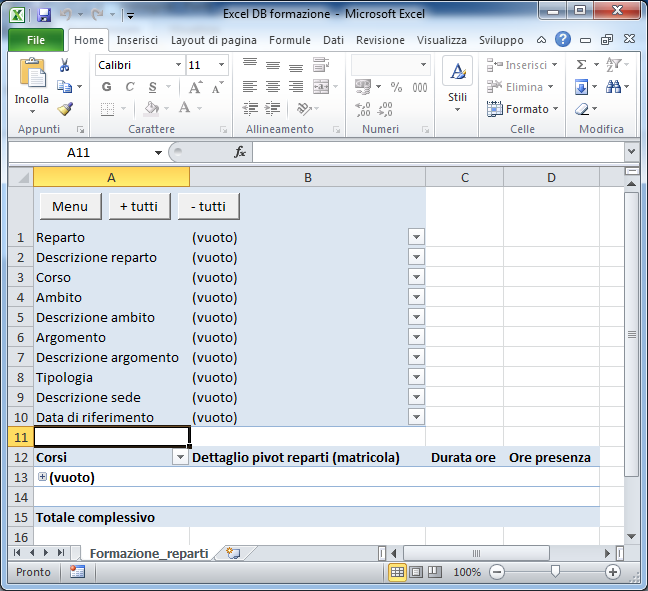Screen dimensions: 648x591
Task: Switch to the Inserisci ribbon tab
Action: coord(137,40)
